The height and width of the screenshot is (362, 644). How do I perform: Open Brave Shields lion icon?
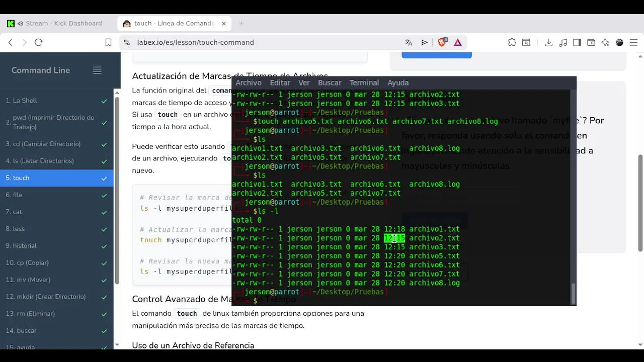pyautogui.click(x=442, y=42)
